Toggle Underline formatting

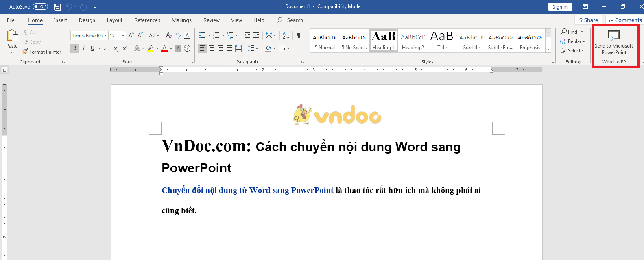[x=92, y=48]
